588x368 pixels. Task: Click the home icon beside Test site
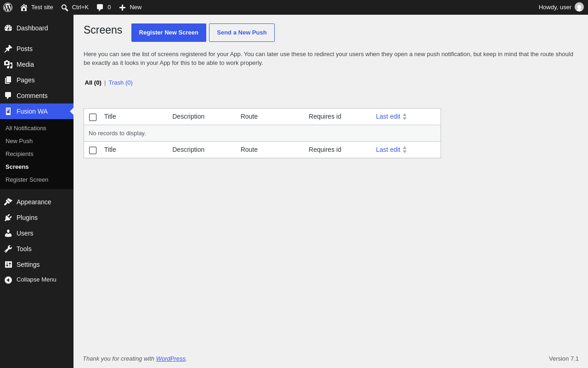click(24, 7)
